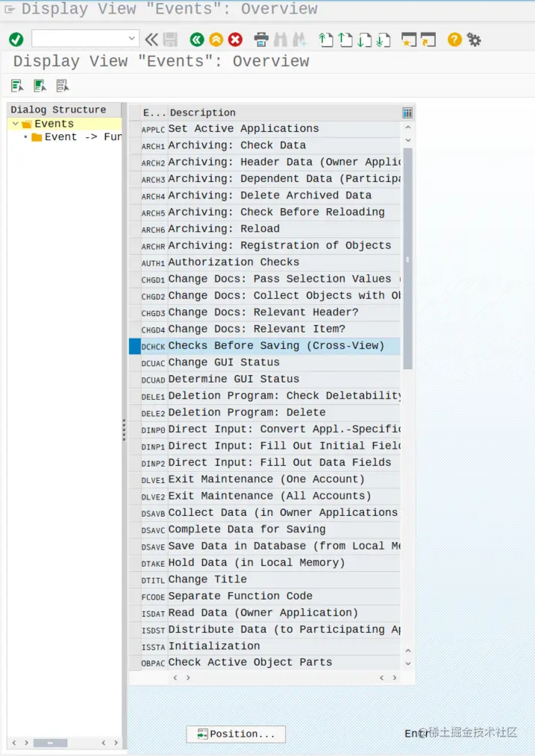Open Customize Local Layout gear icon
This screenshot has height=756, width=535.
[475, 40]
